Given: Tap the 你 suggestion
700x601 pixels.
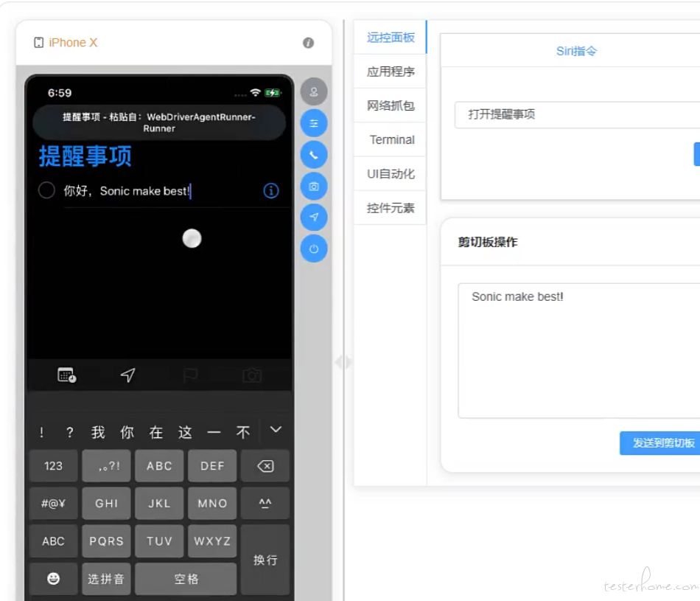Looking at the screenshot, I should pyautogui.click(x=127, y=432).
